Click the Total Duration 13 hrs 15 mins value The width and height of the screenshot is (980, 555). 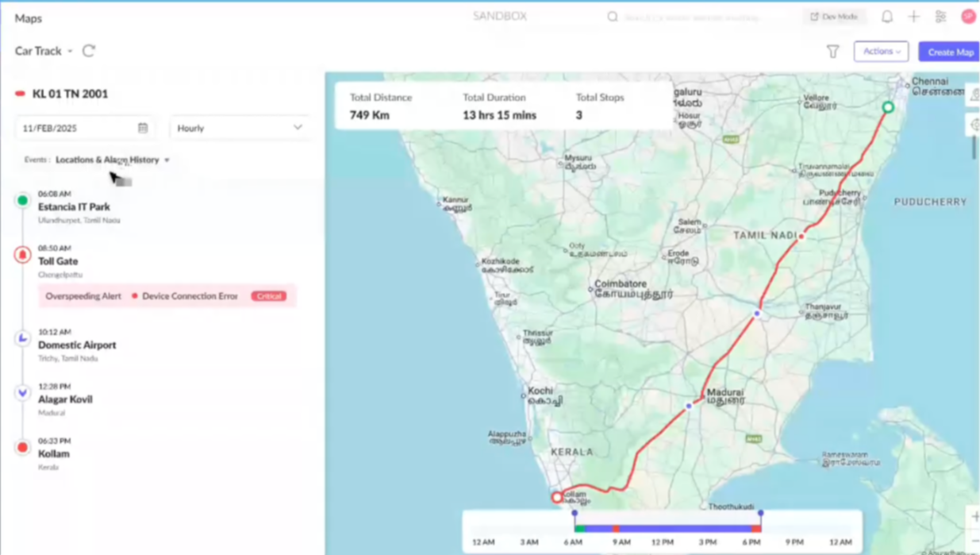[499, 115]
